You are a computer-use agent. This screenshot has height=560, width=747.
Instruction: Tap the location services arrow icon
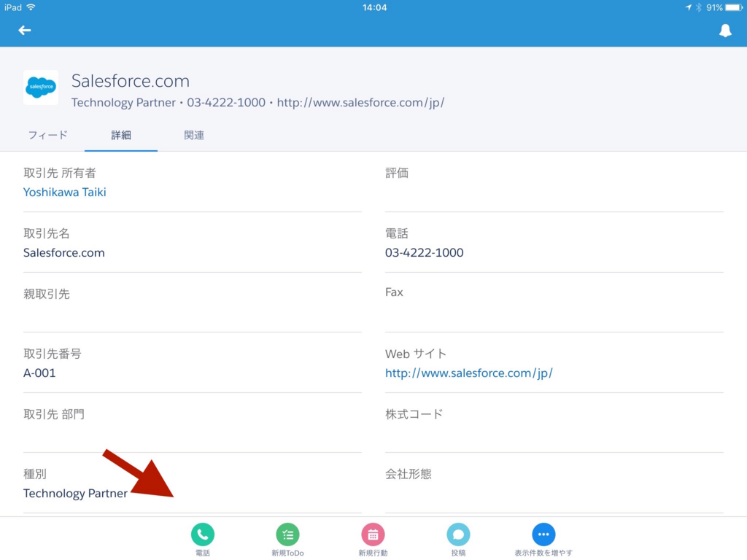tap(689, 7)
